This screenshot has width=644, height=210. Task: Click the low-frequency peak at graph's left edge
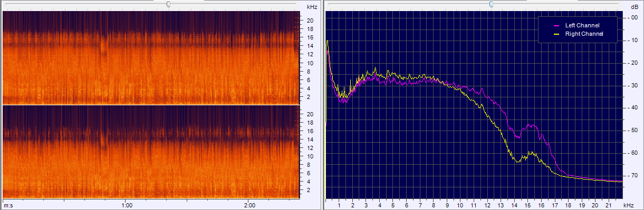328,41
